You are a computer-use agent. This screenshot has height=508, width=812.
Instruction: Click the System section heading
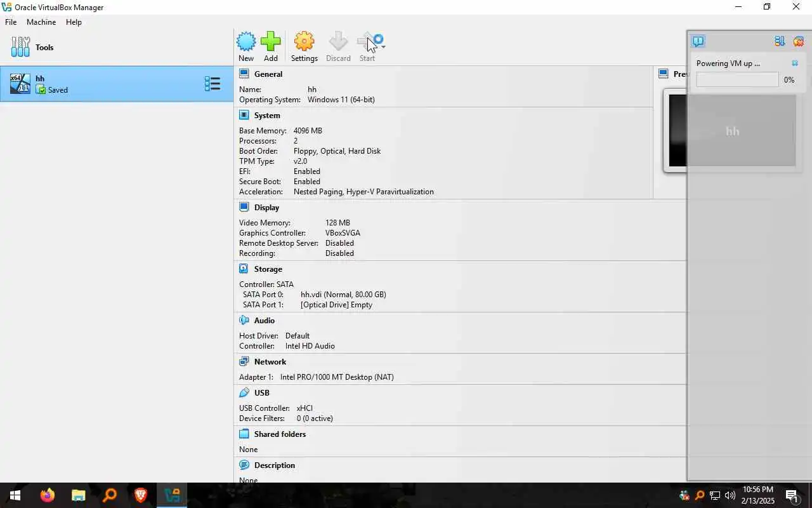point(267,115)
